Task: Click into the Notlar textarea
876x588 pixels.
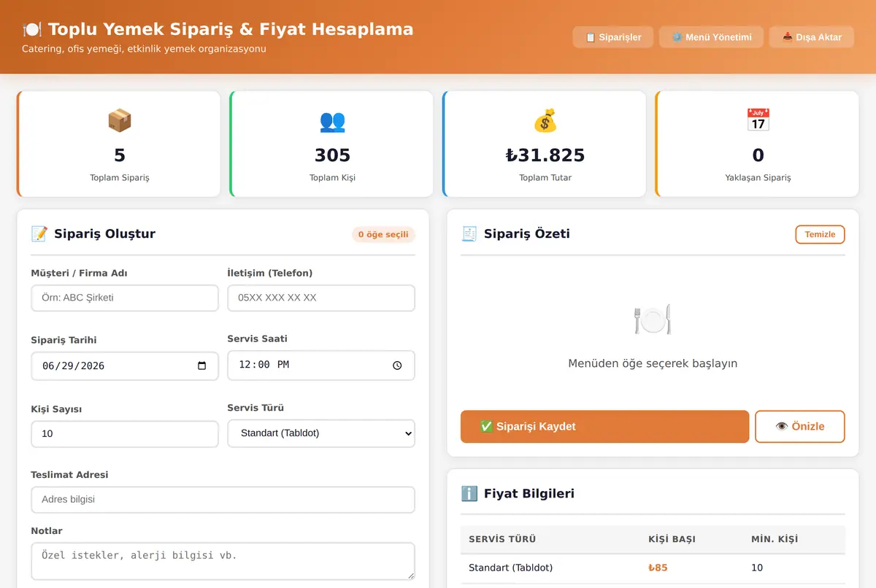Action: click(x=223, y=561)
